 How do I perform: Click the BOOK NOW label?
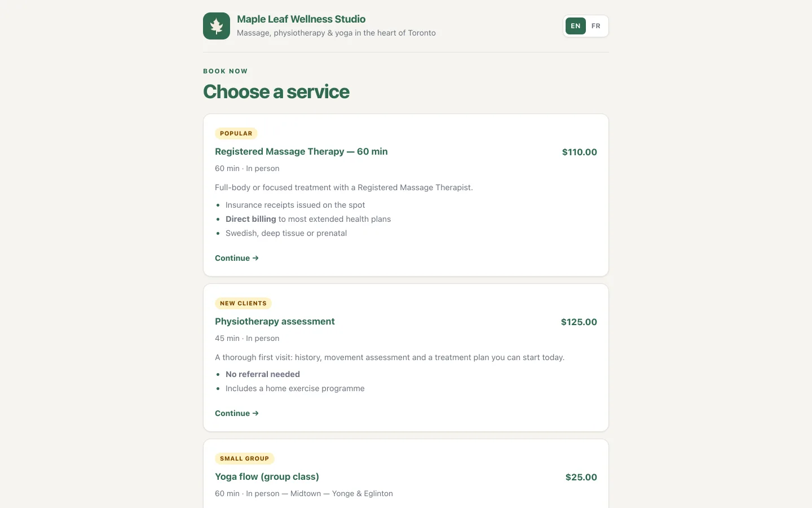pyautogui.click(x=226, y=71)
